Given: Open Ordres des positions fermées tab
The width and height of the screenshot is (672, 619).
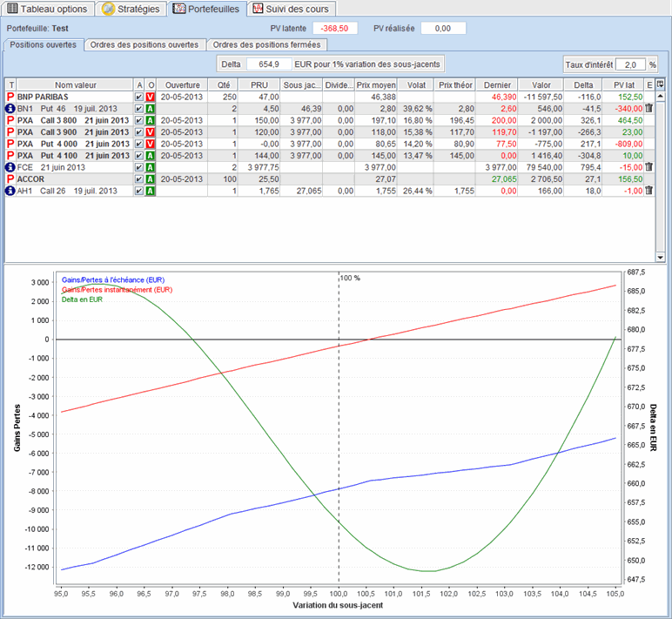Looking at the screenshot, I should [266, 44].
